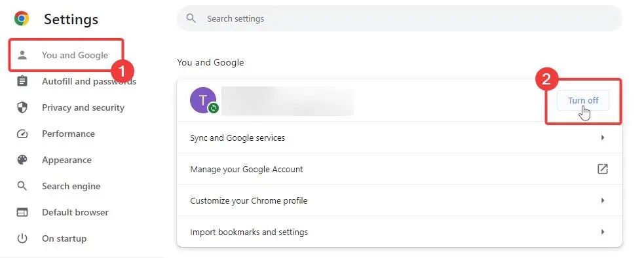Click the Default browser window icon
The width and height of the screenshot is (644, 258).
point(22,212)
